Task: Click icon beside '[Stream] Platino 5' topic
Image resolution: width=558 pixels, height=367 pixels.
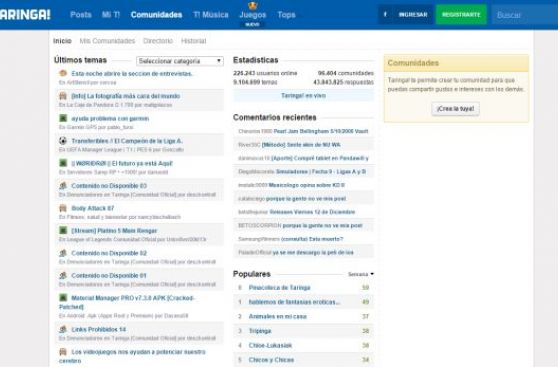Action: point(63,230)
